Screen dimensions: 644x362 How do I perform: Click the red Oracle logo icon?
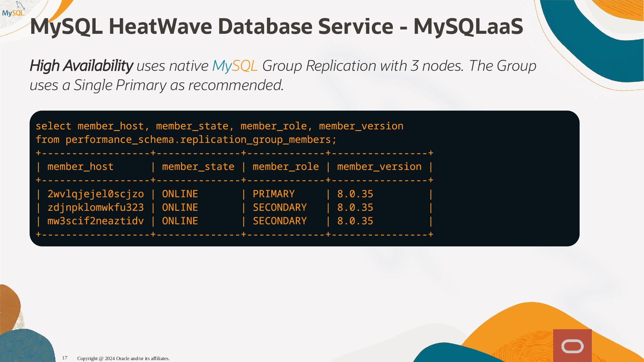(572, 346)
